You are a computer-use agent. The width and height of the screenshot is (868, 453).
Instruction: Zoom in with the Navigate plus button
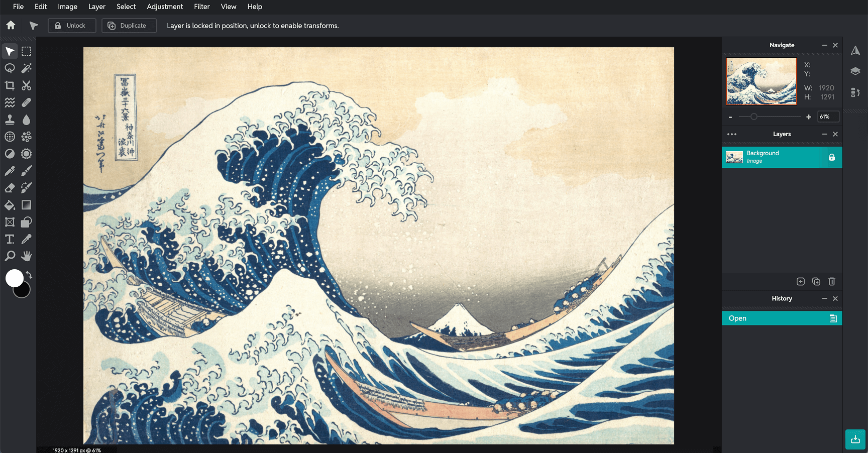point(809,117)
